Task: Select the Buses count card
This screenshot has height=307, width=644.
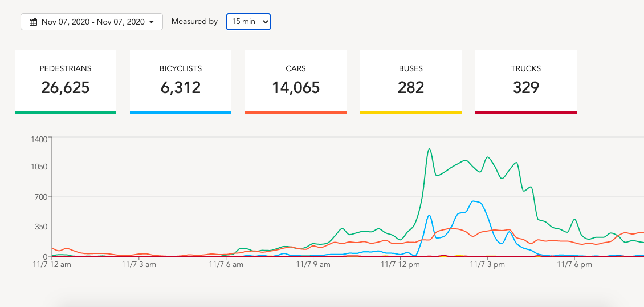Action: (x=411, y=80)
